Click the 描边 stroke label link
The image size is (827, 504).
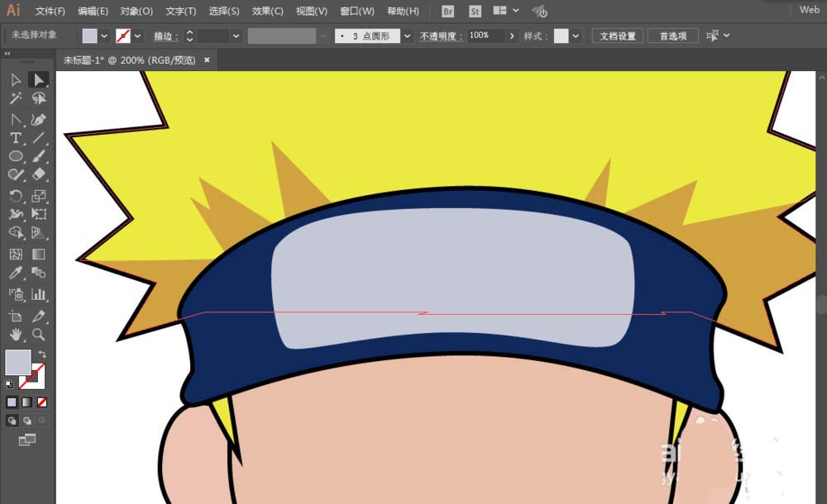click(165, 36)
